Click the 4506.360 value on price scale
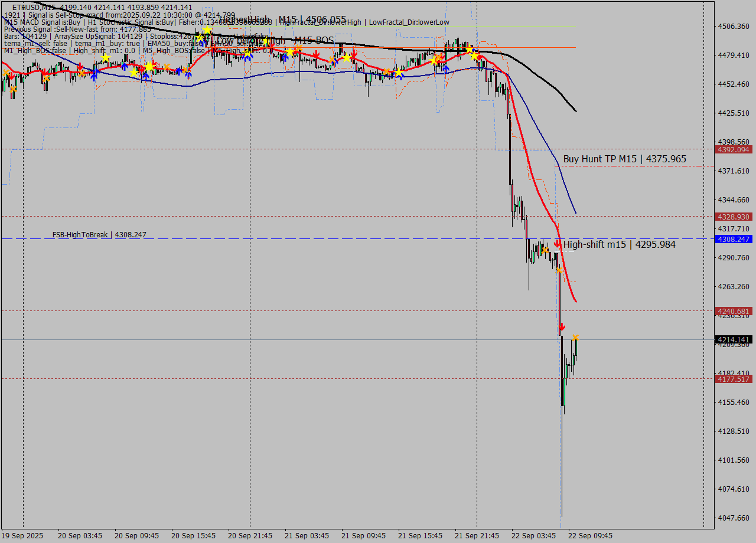Viewport: 756px width, 543px height. tap(733, 26)
